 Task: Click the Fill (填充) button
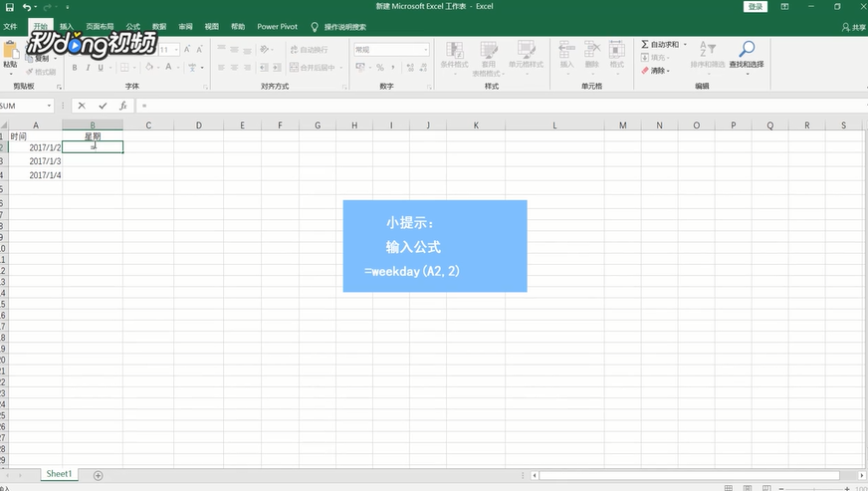655,58
